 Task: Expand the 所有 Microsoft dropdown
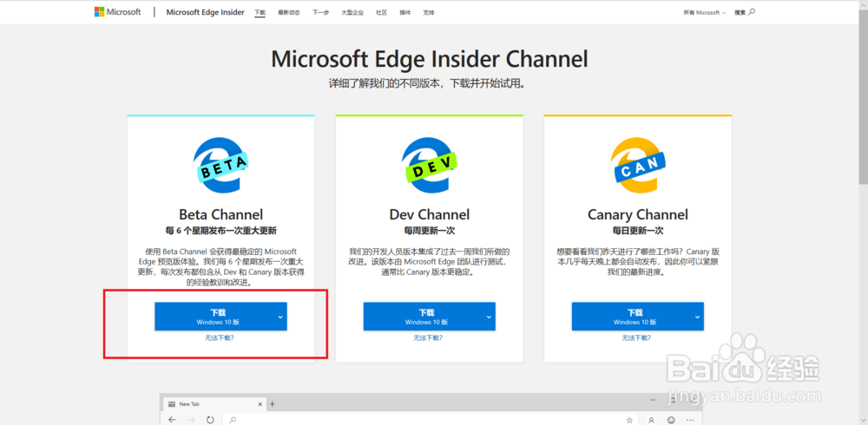[x=705, y=13]
